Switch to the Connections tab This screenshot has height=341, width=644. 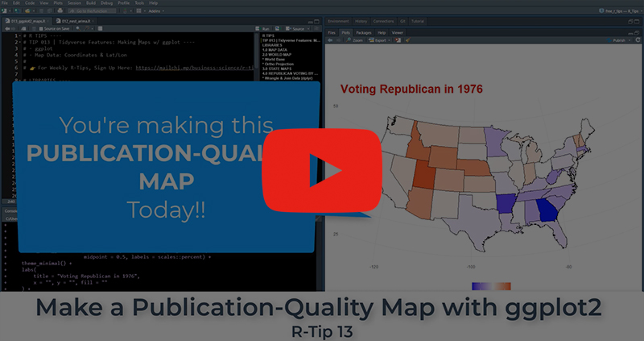tap(383, 22)
